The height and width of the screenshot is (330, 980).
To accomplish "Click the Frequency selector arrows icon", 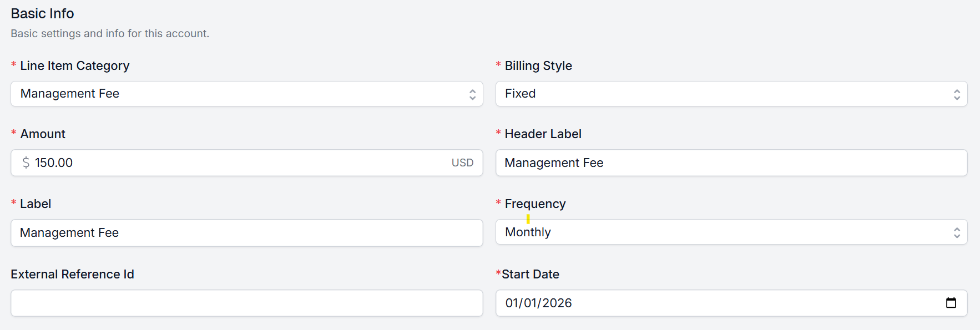I will tap(957, 233).
